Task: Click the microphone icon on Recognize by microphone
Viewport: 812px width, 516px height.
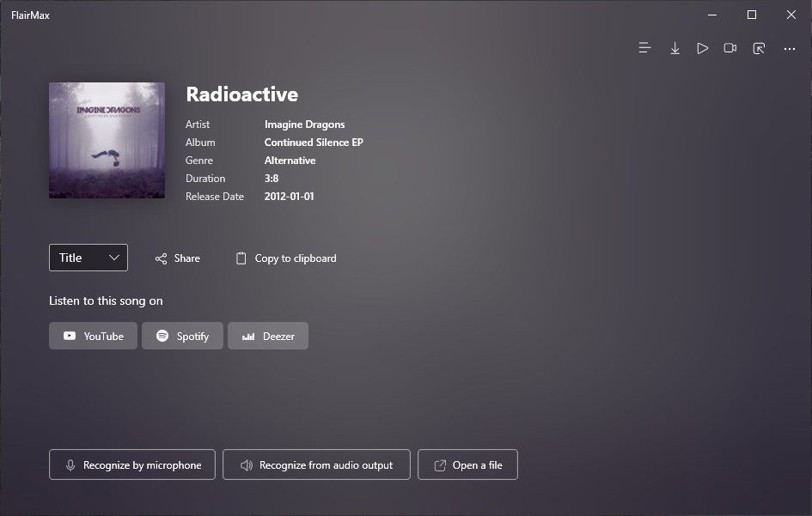Action: [70, 464]
